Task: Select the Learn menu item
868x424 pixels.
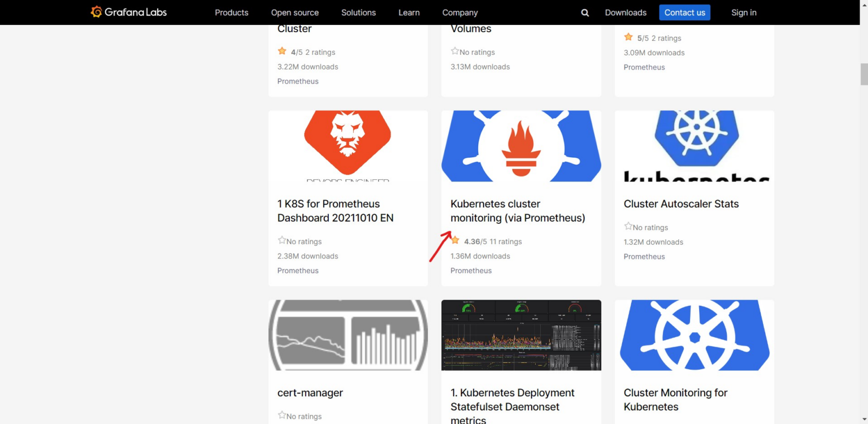Action: click(x=409, y=12)
